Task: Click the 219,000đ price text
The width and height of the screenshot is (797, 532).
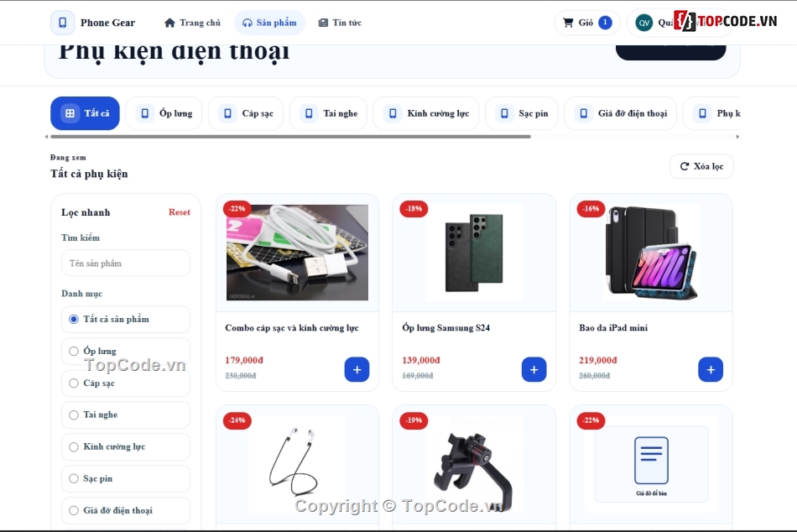Action: [x=597, y=360]
